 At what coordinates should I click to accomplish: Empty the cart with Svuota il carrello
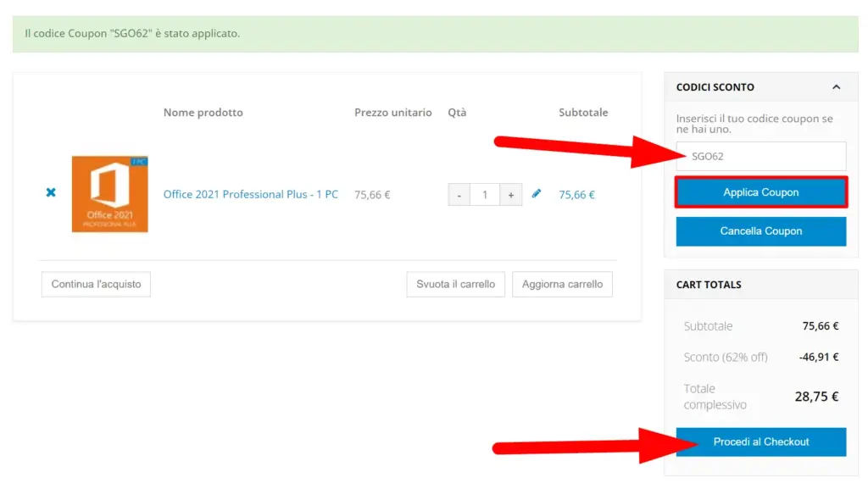(455, 285)
